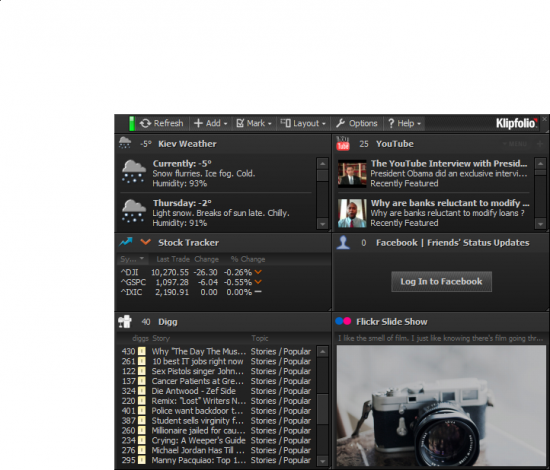Click the Thursday: -2° forecast entry
Viewport: 550px width, 470px height.
coord(216,213)
